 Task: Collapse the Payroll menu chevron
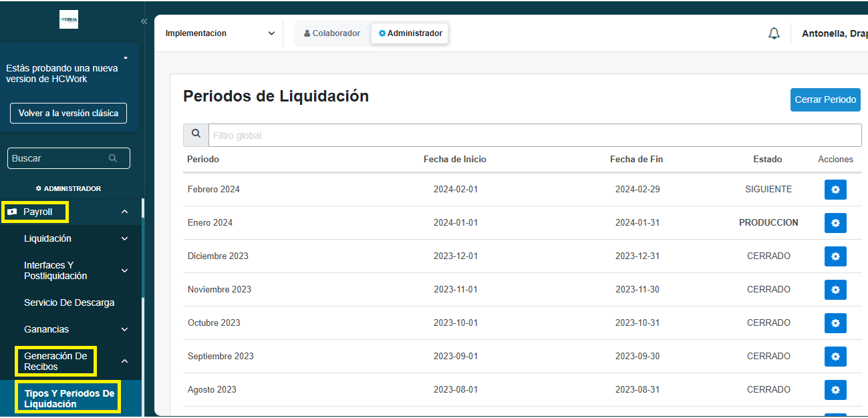[x=124, y=212]
